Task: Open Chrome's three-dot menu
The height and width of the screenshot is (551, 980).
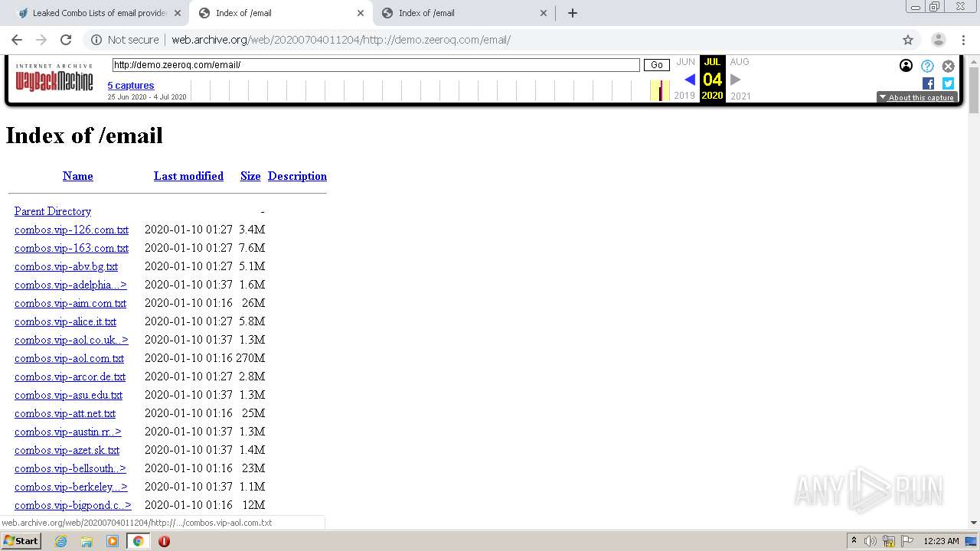Action: (x=963, y=40)
